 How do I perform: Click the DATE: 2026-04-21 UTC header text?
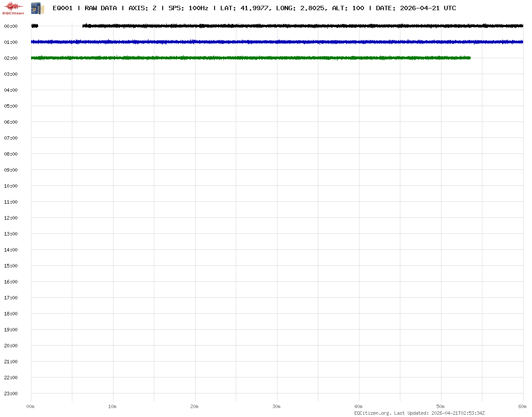click(416, 8)
